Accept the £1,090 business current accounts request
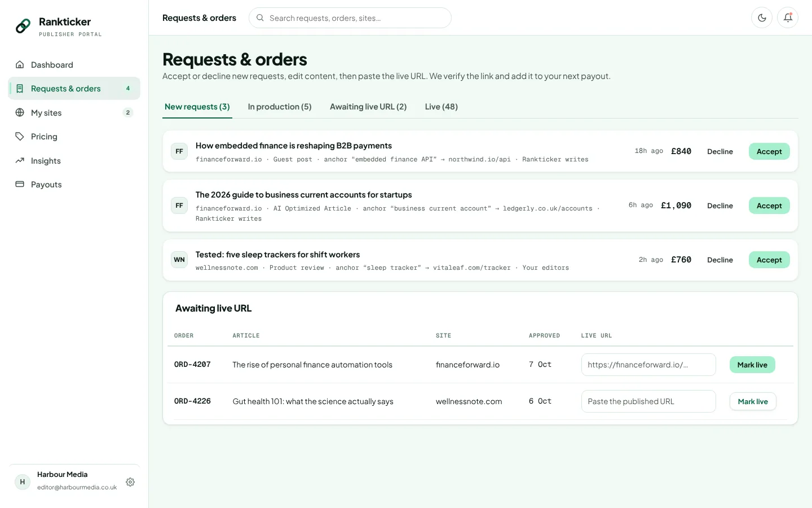 (769, 205)
